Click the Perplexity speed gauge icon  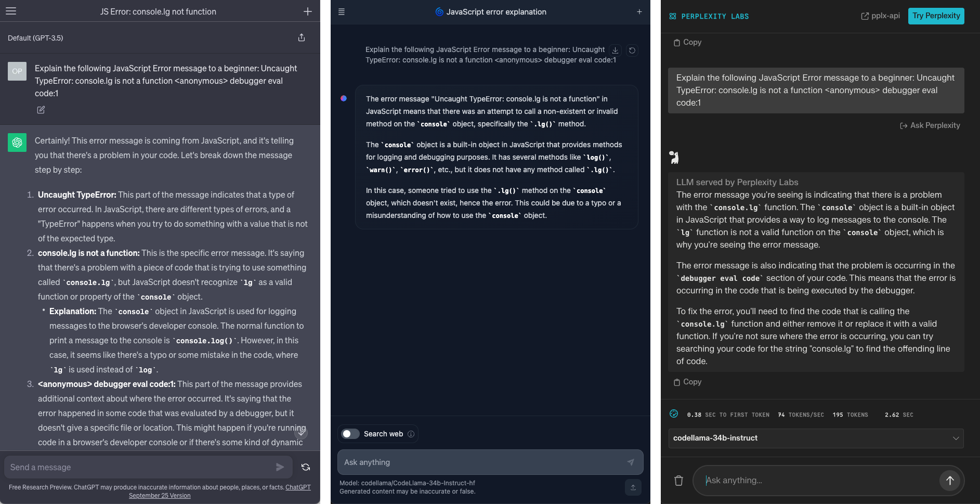click(x=674, y=413)
